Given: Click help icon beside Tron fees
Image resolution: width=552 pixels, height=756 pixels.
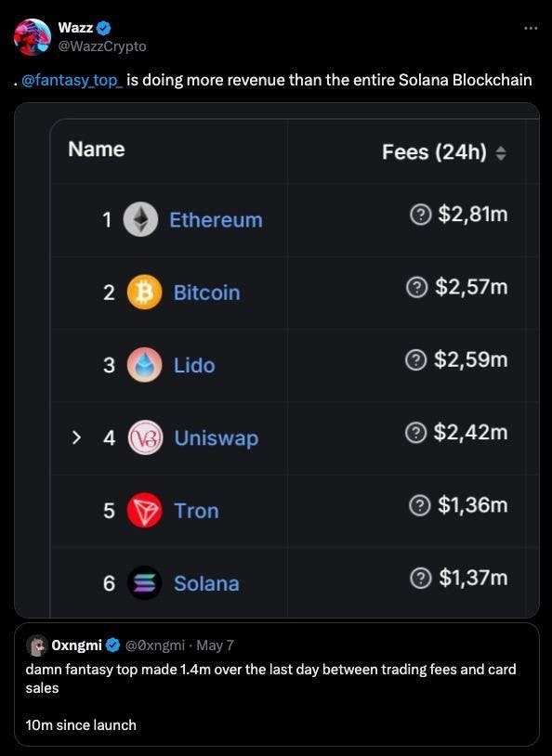Looking at the screenshot, I should pyautogui.click(x=419, y=505).
